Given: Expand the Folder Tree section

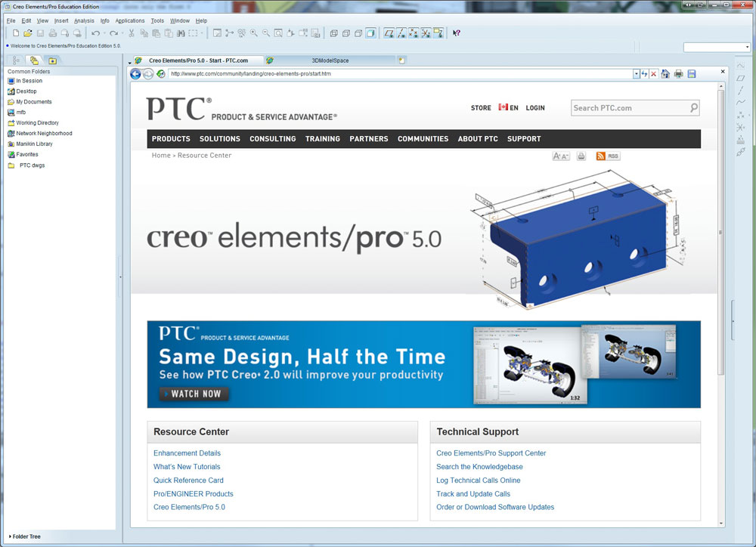Looking at the screenshot, I should [x=25, y=536].
